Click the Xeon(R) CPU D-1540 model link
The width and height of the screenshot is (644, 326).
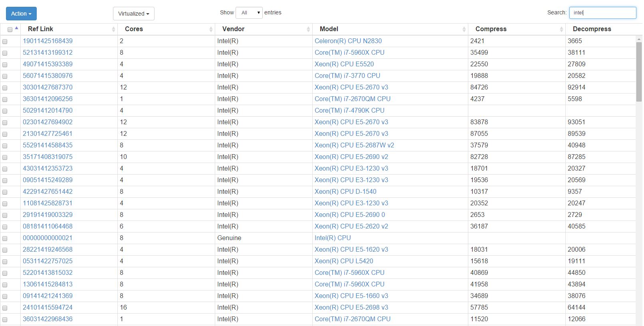pyautogui.click(x=345, y=191)
